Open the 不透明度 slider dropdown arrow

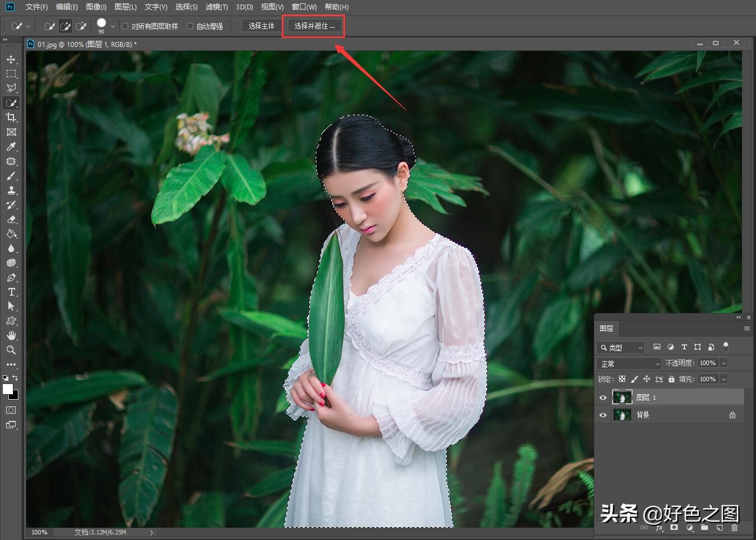(x=724, y=363)
